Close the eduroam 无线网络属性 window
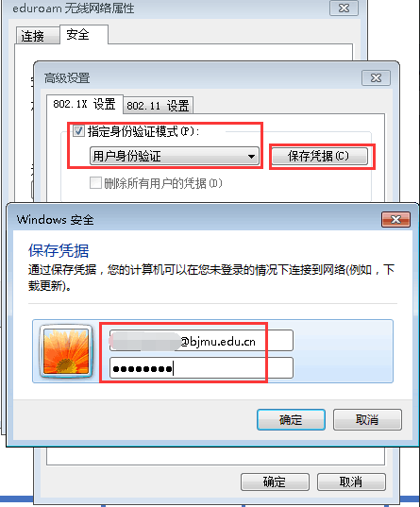The height and width of the screenshot is (507, 420). [344, 8]
